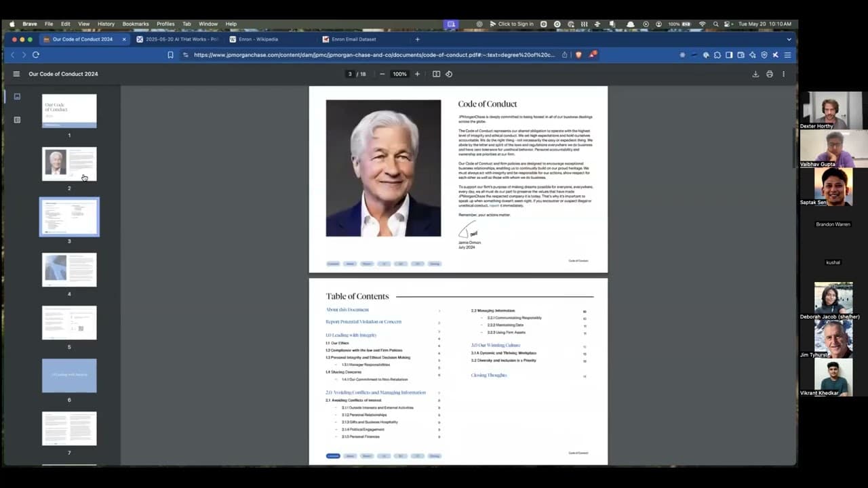Select Jim Tyhurst video tile

click(833, 339)
